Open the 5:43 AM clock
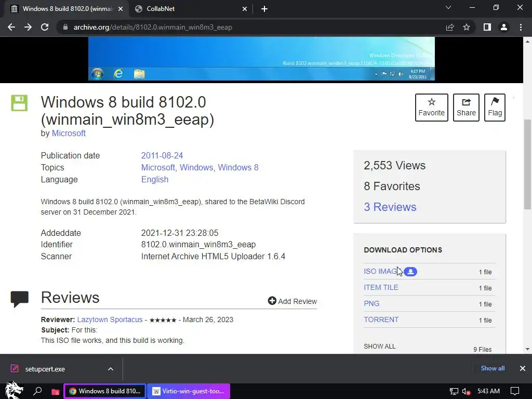Image resolution: width=532 pixels, height=399 pixels. click(x=488, y=391)
